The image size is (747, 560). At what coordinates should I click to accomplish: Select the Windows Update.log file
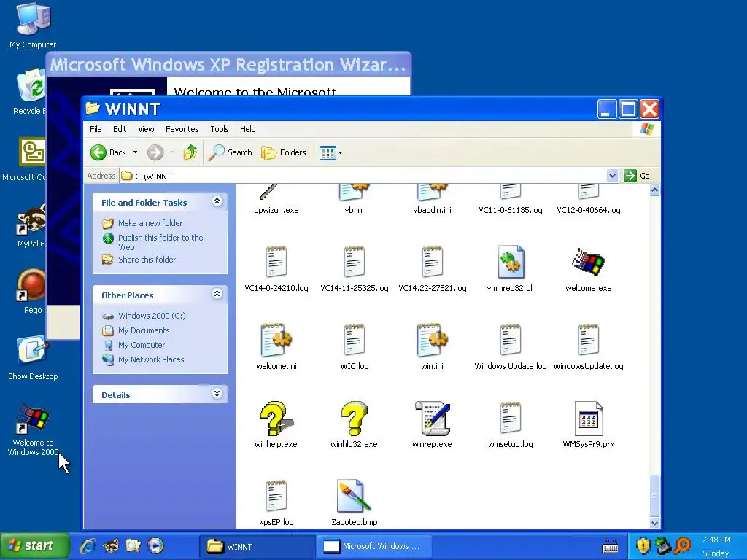pos(510,340)
